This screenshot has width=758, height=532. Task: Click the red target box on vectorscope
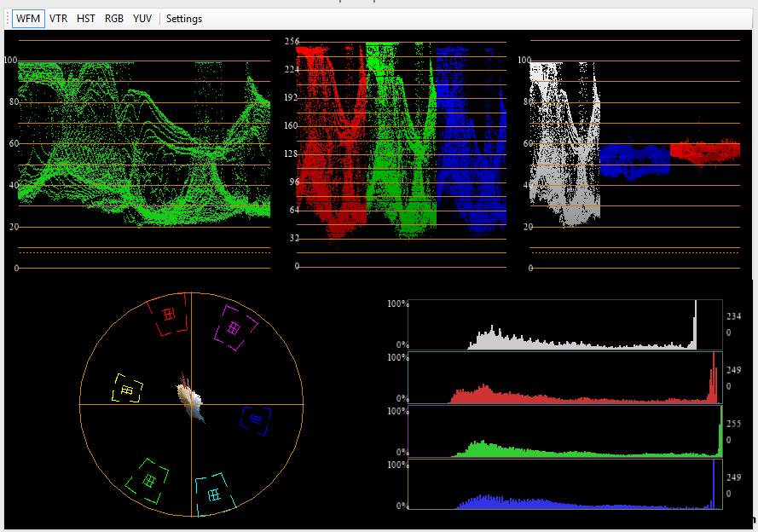click(168, 315)
